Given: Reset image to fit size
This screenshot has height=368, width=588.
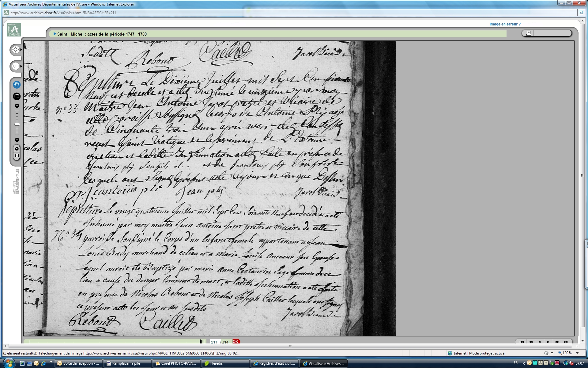Looking at the screenshot, I should point(17,149).
